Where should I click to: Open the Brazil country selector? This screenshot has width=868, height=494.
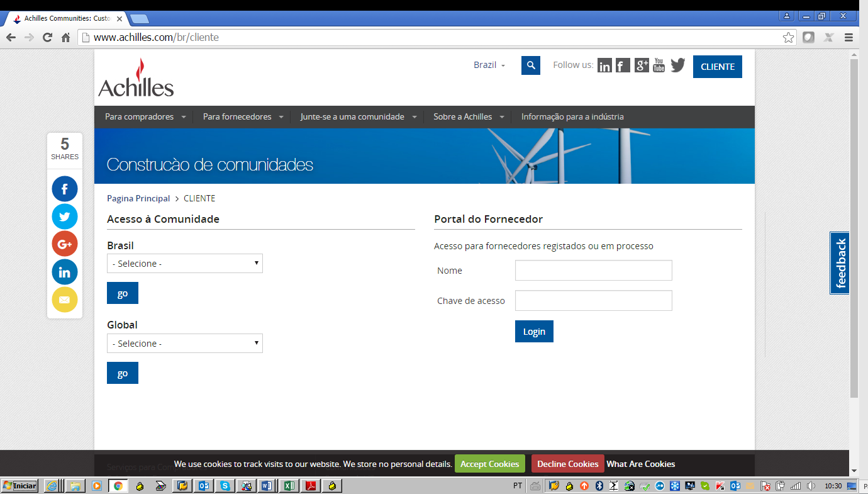(x=489, y=65)
